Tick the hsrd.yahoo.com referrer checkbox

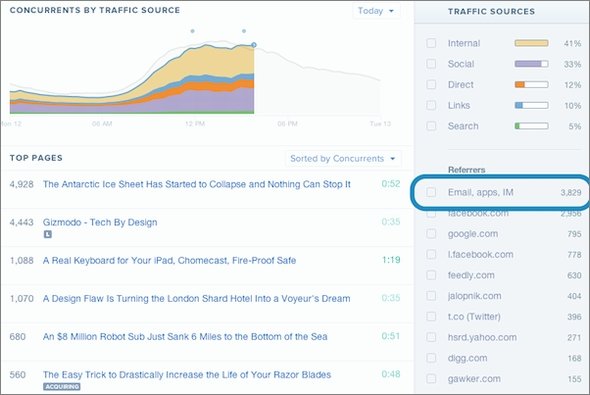click(431, 337)
